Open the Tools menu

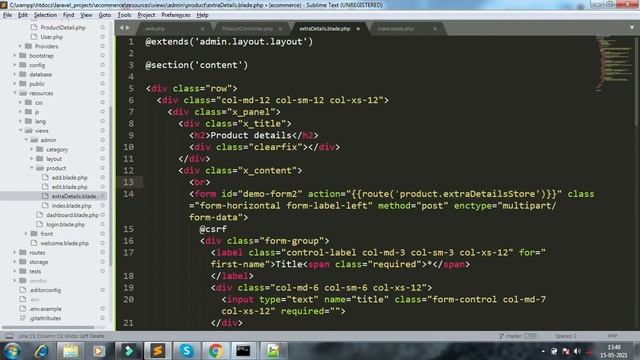point(124,15)
